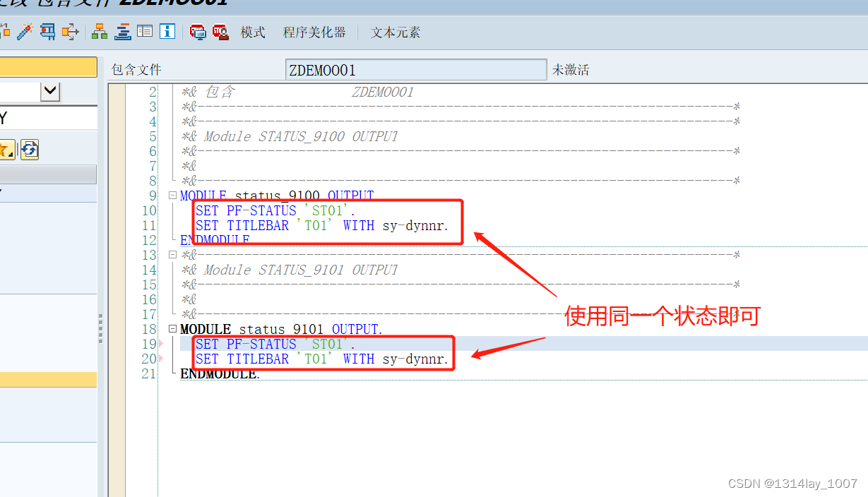Collapse the MODULE status_9100 code block
The width and height of the screenshot is (868, 497).
coord(172,195)
